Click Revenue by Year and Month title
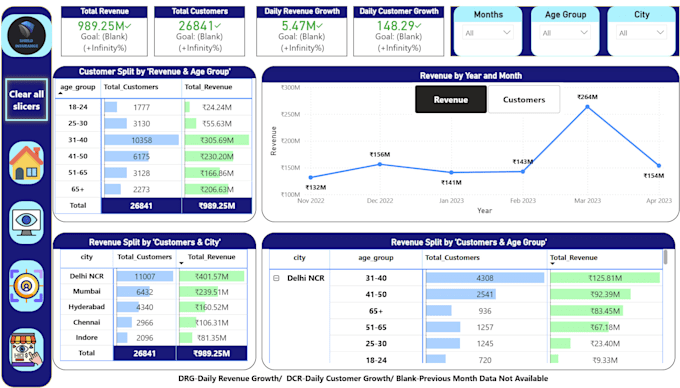 click(x=471, y=76)
